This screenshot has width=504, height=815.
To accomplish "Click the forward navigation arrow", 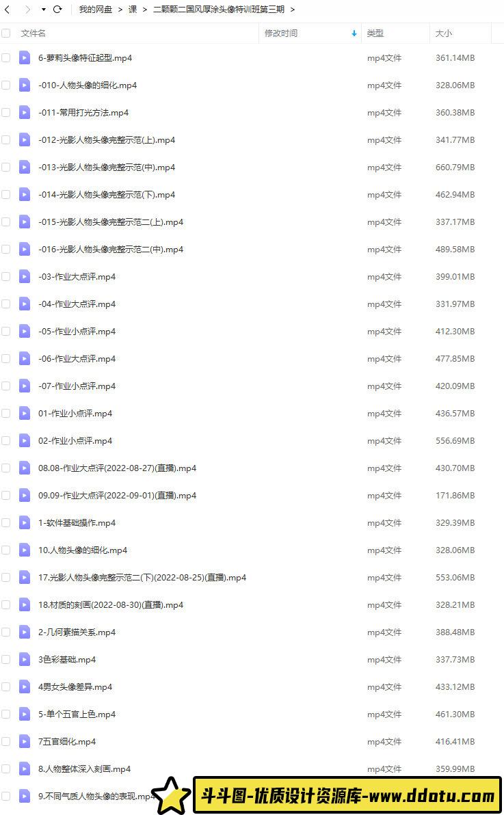I will pyautogui.click(x=27, y=10).
